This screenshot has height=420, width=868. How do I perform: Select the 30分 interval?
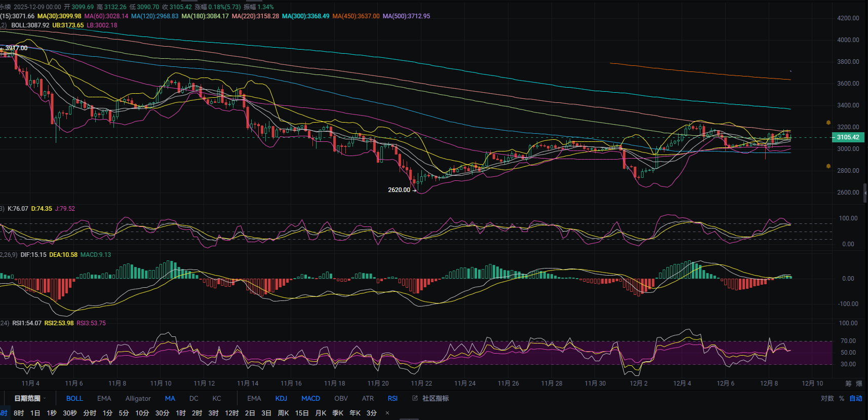(162, 413)
